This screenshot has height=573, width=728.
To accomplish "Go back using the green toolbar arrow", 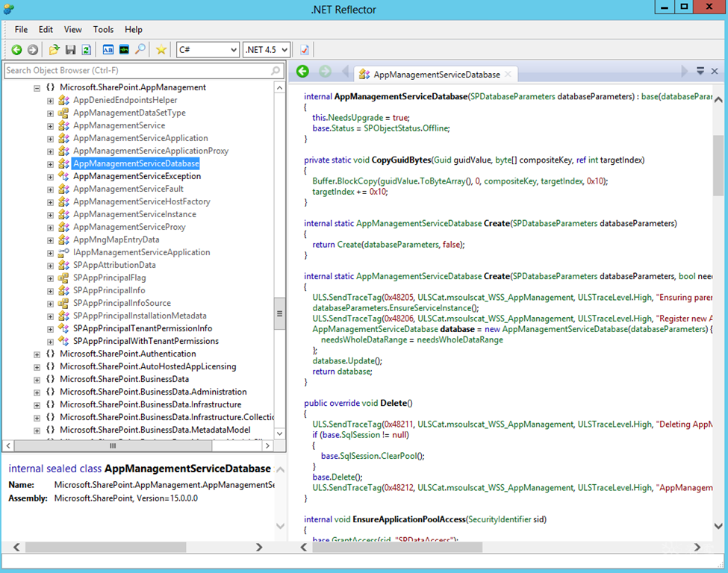I will tap(16, 50).
